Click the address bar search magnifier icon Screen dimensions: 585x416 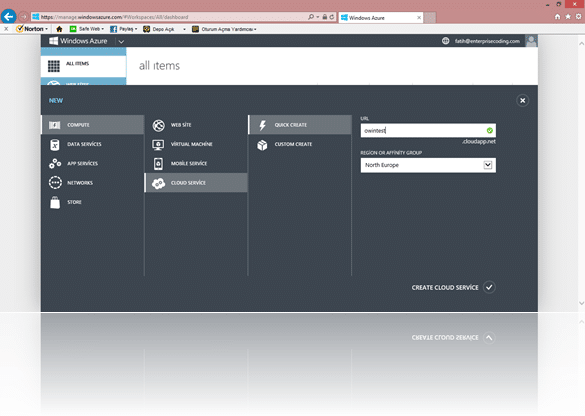click(x=311, y=17)
